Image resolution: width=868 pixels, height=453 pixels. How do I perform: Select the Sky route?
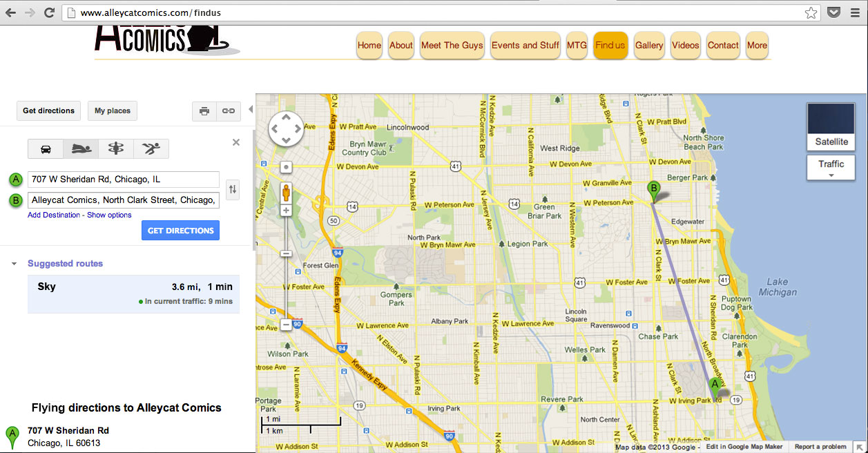tap(133, 293)
